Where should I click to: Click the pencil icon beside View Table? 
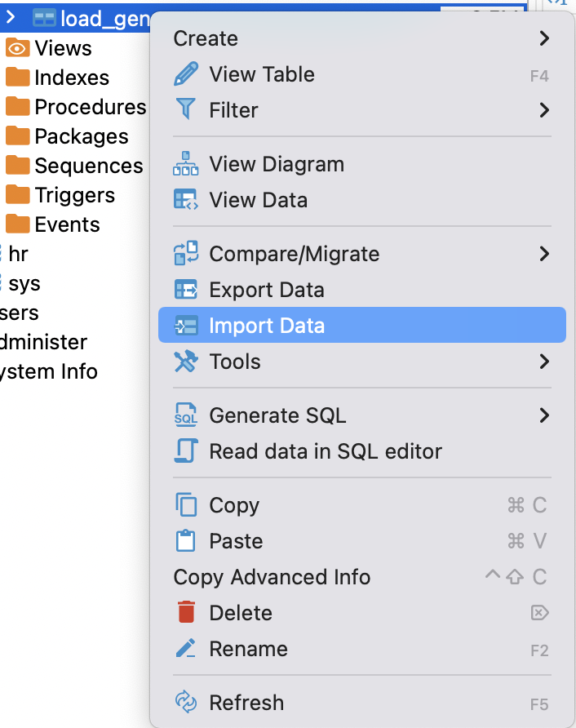[x=186, y=74]
